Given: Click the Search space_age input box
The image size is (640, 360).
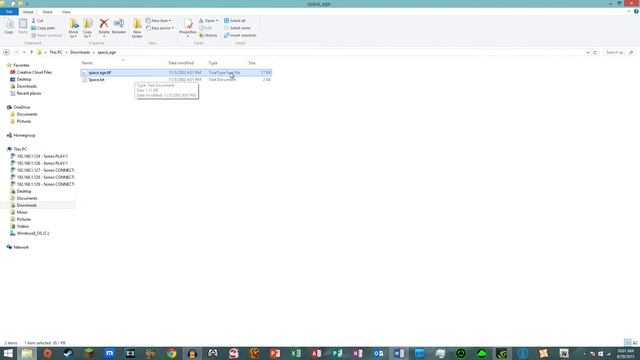Looking at the screenshot, I should (619, 52).
